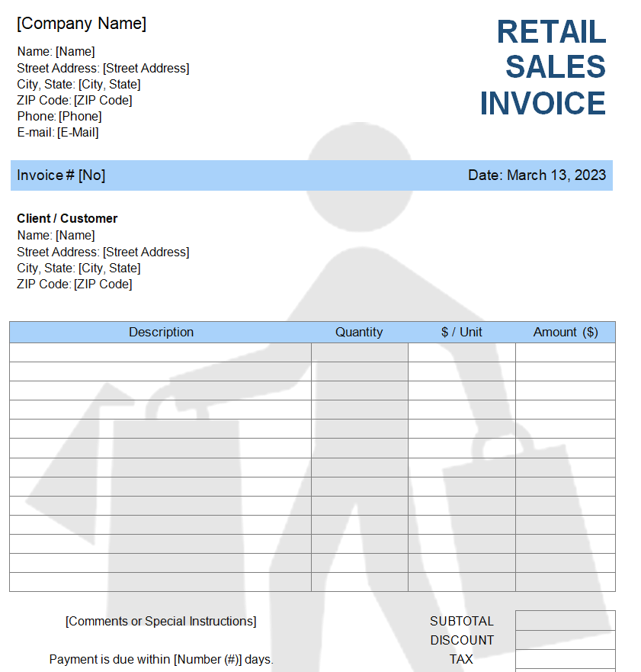Select the company Street Address placeholder line
The height and width of the screenshot is (672, 641).
(103, 68)
